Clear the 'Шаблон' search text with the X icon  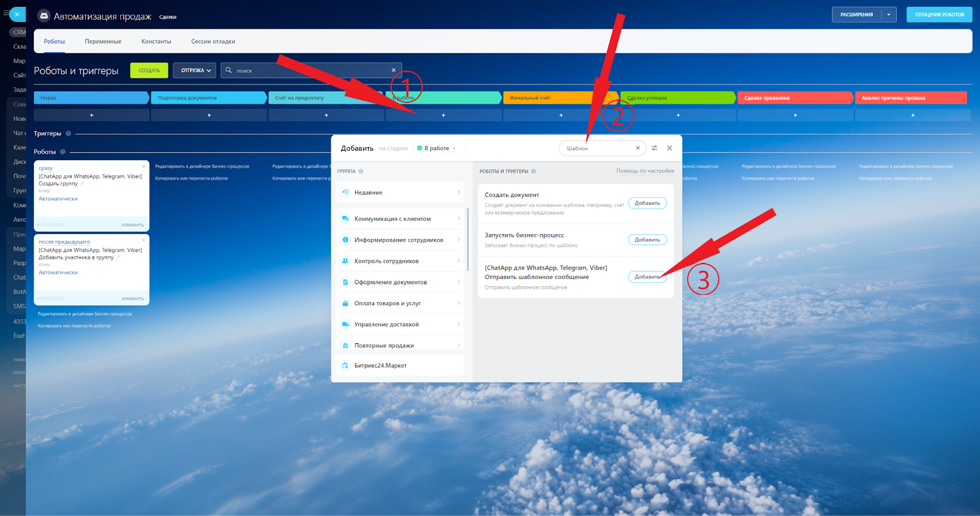click(638, 148)
